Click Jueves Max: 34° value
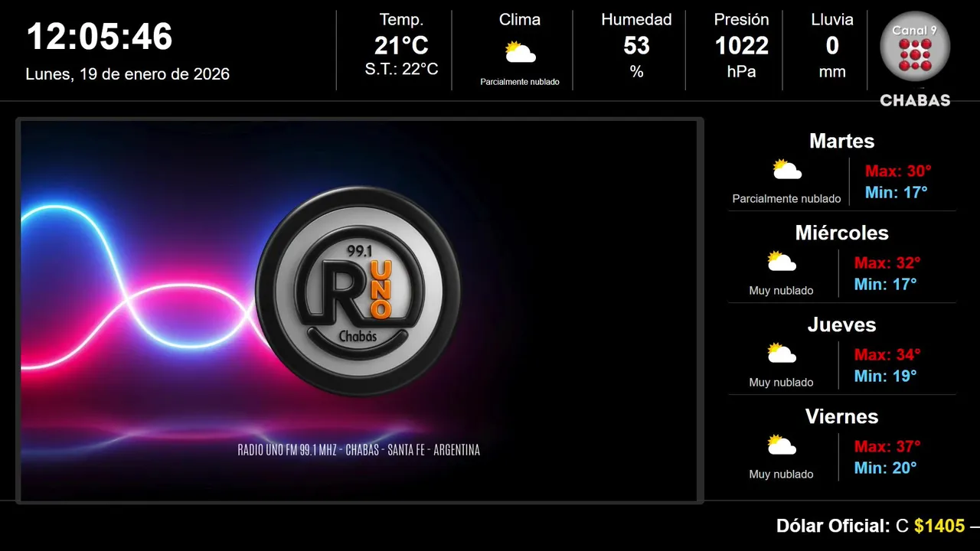 (887, 355)
